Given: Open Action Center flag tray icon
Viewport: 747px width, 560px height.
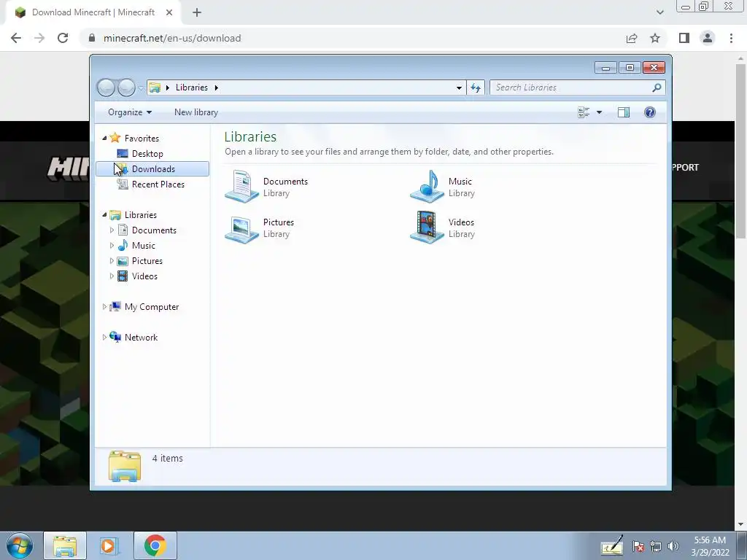Looking at the screenshot, I should tap(638, 547).
